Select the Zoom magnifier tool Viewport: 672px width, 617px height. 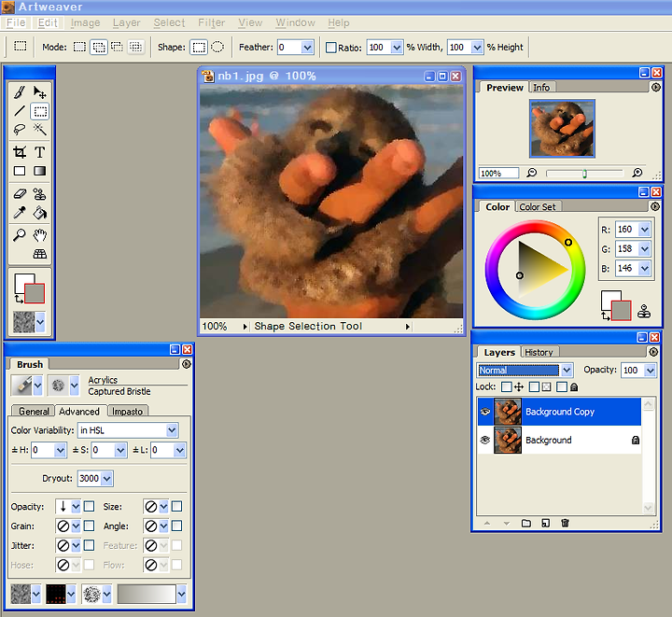pyautogui.click(x=20, y=235)
